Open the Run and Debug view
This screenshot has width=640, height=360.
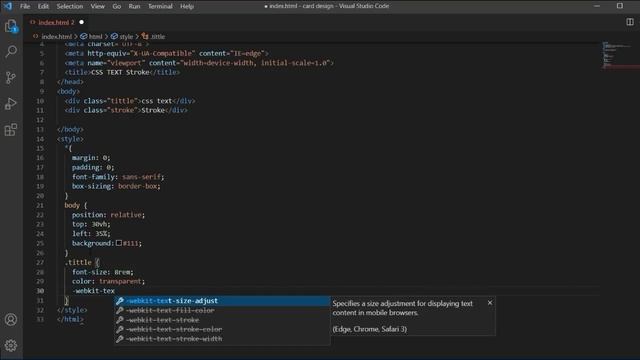(11, 104)
